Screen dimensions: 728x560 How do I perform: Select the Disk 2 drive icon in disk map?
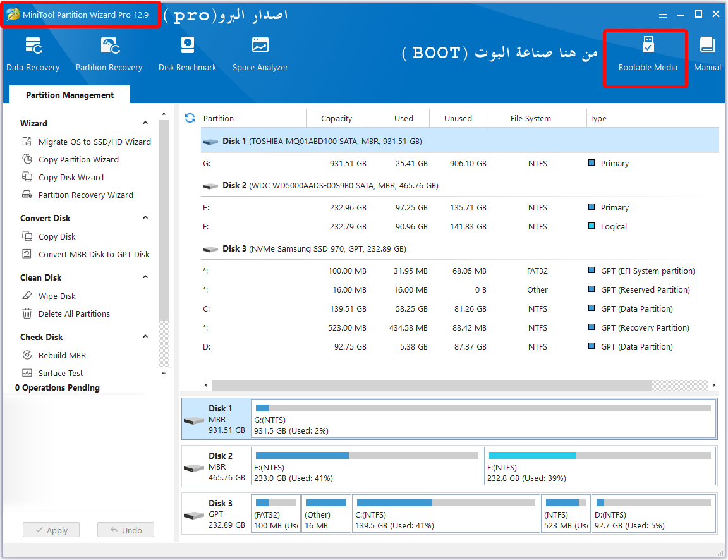pos(194,468)
